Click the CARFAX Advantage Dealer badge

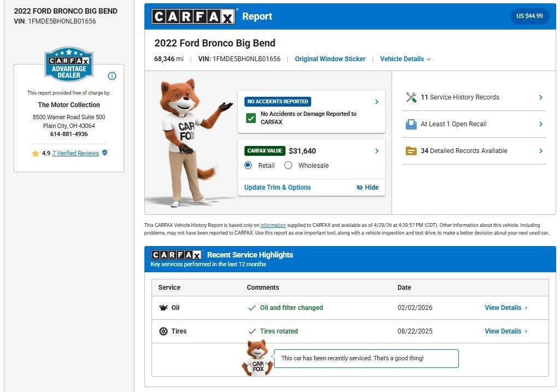pos(69,64)
